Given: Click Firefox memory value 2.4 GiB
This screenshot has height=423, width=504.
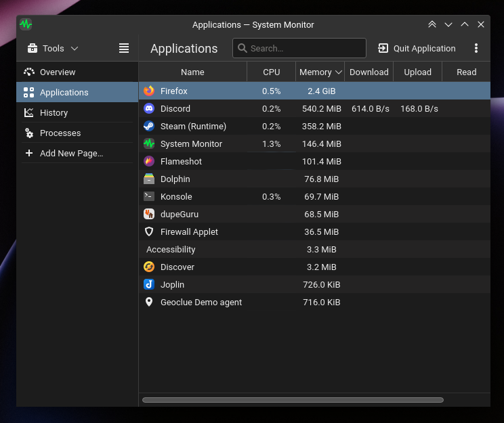Looking at the screenshot, I should point(321,91).
